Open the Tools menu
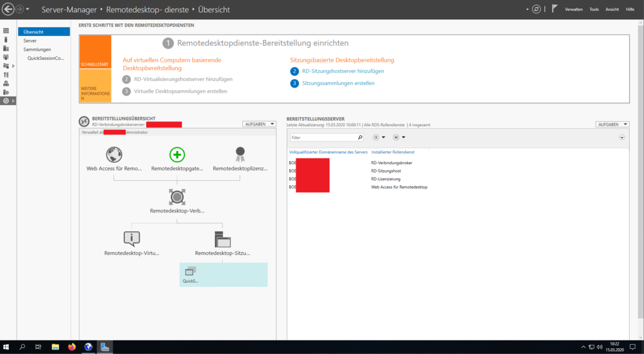The height and width of the screenshot is (354, 644). (x=594, y=10)
